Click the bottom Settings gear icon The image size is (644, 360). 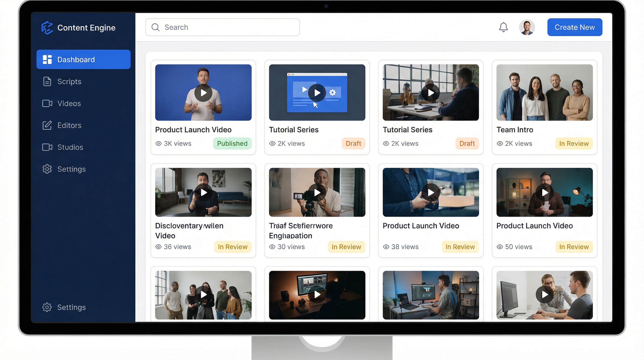(47, 307)
